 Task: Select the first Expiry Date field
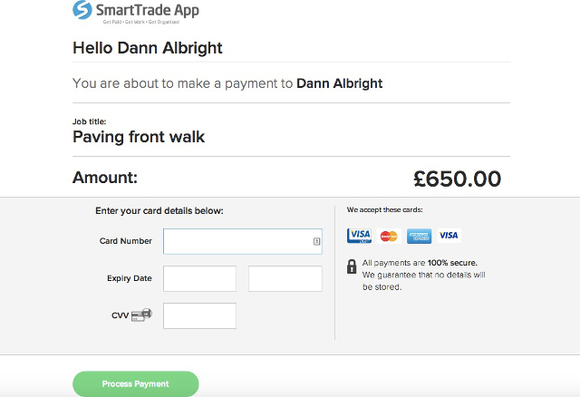coord(200,279)
